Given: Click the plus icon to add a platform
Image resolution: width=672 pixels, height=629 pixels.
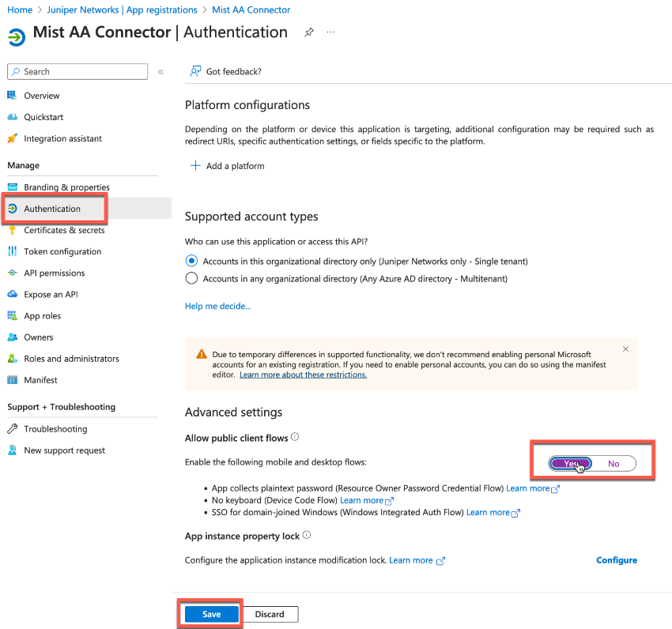Looking at the screenshot, I should click(195, 166).
